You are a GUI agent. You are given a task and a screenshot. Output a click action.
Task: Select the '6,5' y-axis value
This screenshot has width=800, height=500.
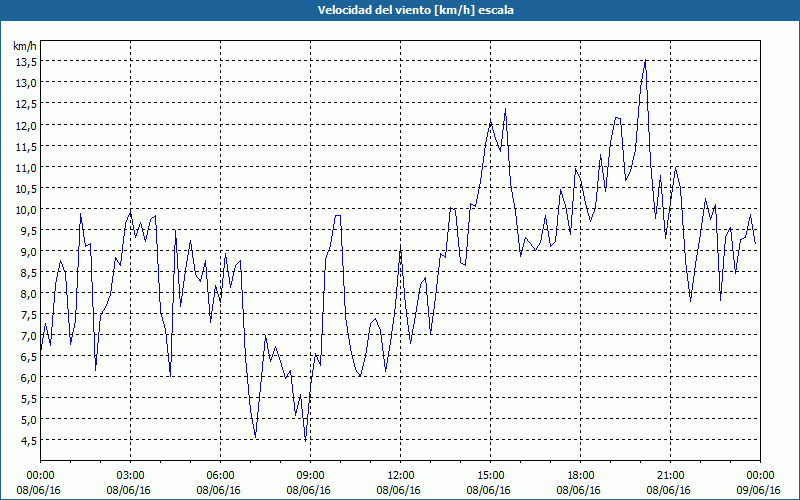tap(29, 357)
